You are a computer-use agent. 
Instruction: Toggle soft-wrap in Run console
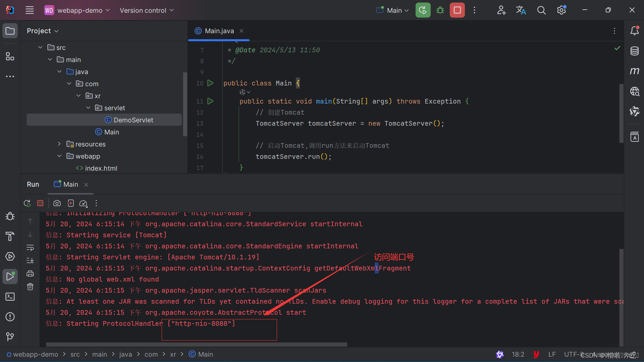[x=30, y=248]
